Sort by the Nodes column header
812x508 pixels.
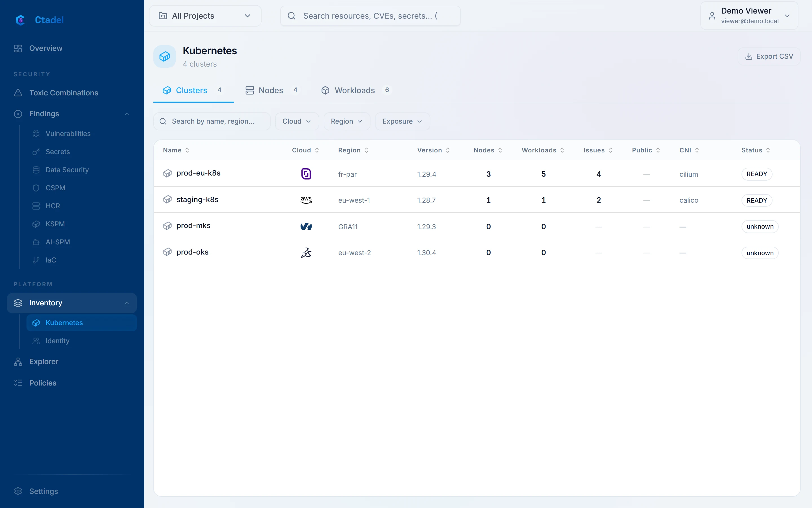coord(488,150)
